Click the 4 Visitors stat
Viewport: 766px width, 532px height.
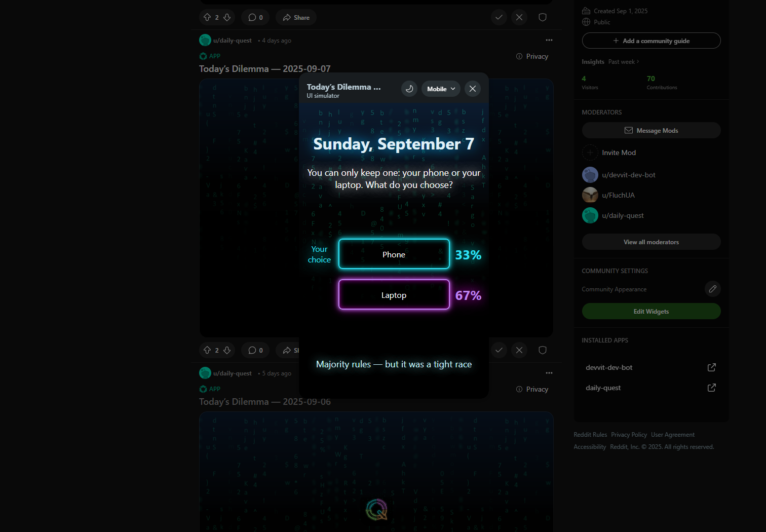590,83
